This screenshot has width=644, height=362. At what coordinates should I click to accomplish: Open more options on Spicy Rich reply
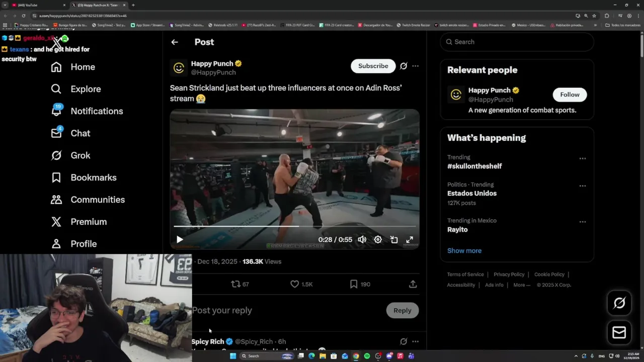[415, 341]
